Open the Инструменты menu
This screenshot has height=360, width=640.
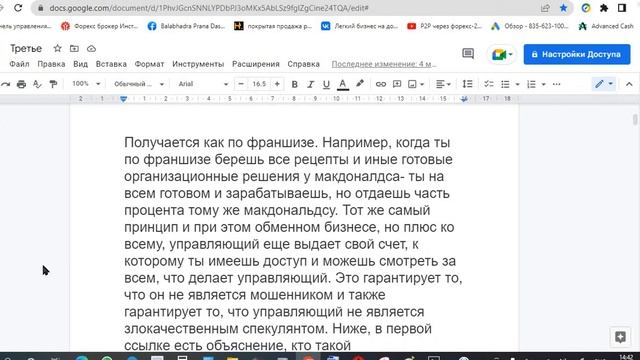pos(198,64)
